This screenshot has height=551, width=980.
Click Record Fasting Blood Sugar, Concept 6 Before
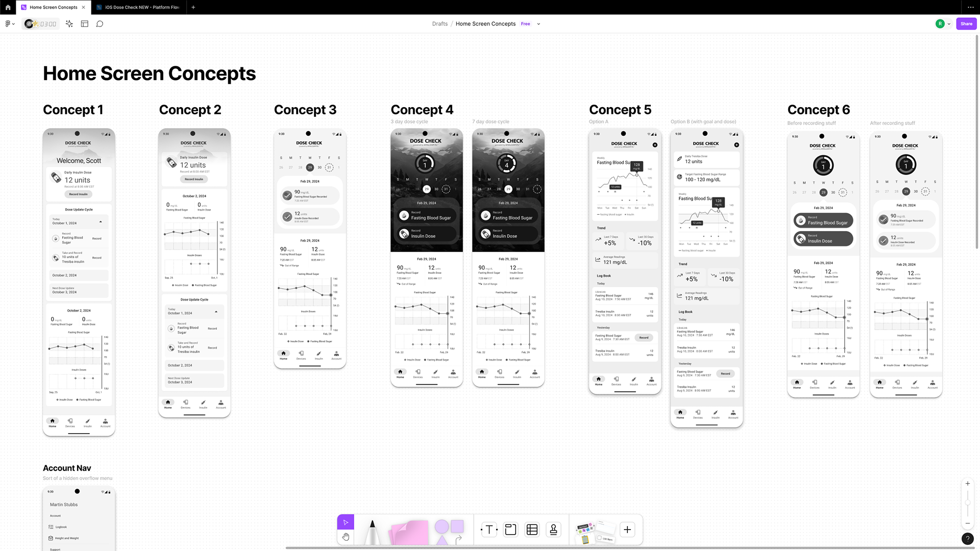[x=823, y=220]
